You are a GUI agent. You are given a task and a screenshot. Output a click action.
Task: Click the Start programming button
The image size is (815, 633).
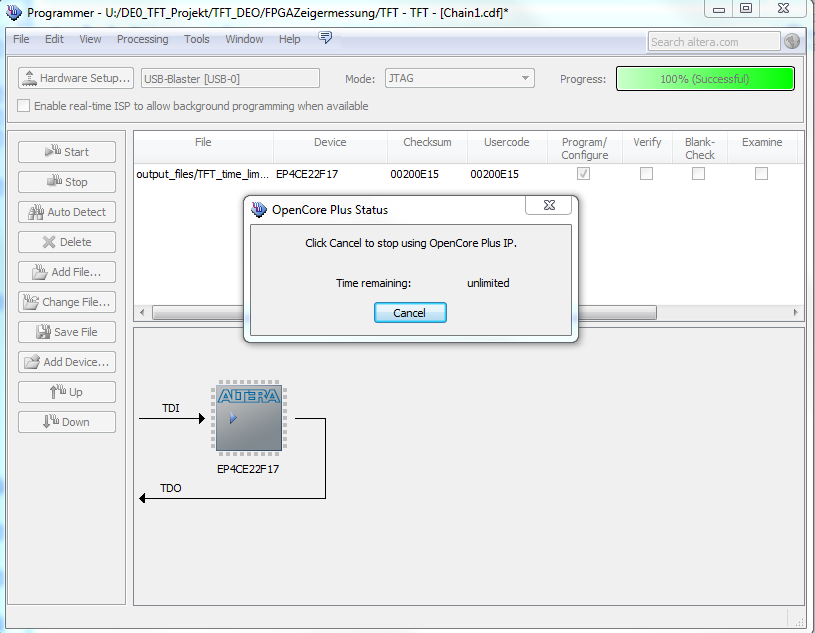point(67,152)
